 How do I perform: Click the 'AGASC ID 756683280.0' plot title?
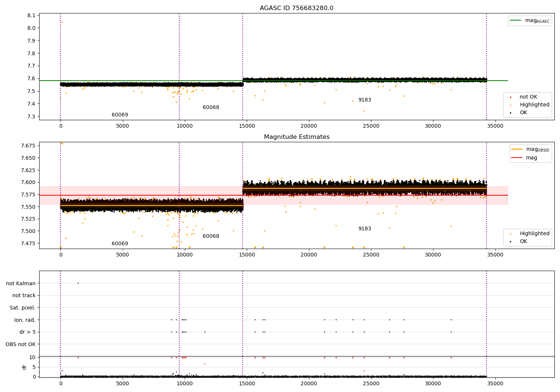point(296,8)
